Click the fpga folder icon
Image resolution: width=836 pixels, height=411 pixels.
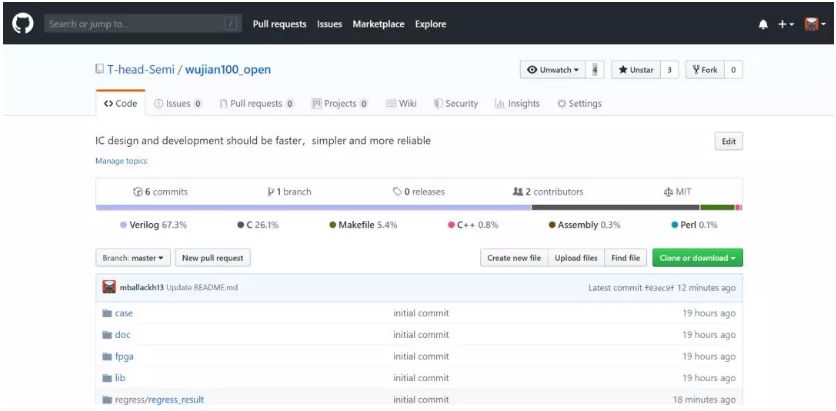click(x=107, y=357)
